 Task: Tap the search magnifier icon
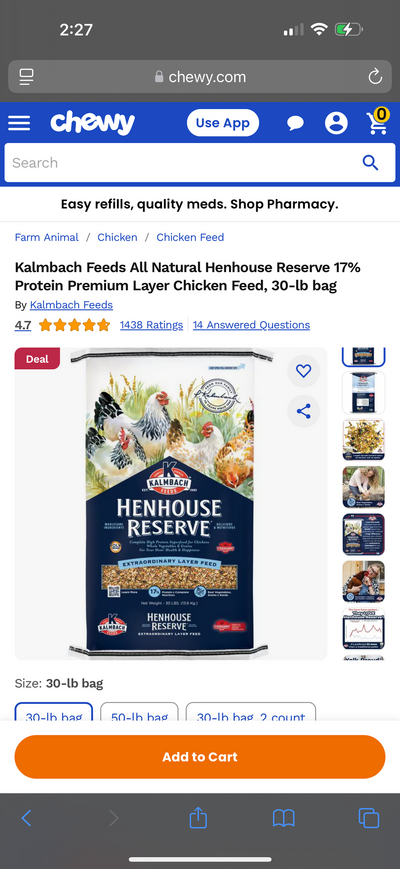(x=370, y=163)
